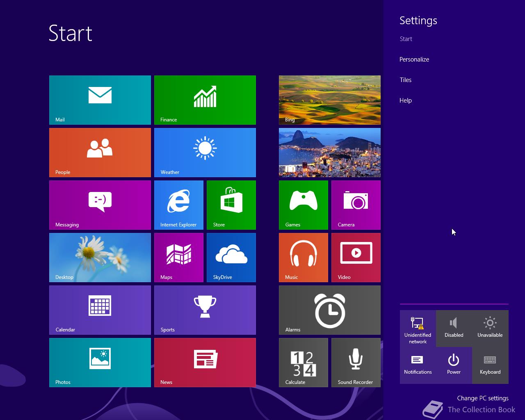This screenshot has height=420, width=525.
Task: Launch Internet Explorer tile
Action: tap(179, 205)
